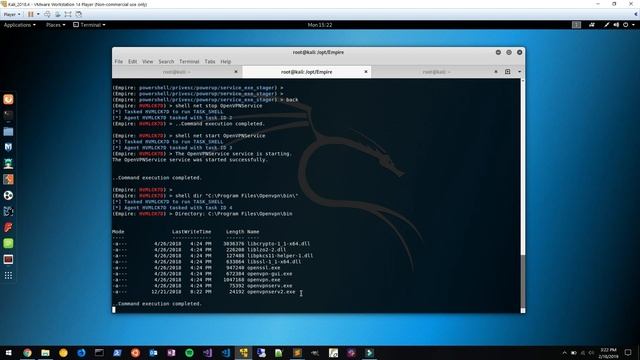This screenshot has height=360, width=640.
Task: Click openssl.exe file name in listing
Action: 263,268
